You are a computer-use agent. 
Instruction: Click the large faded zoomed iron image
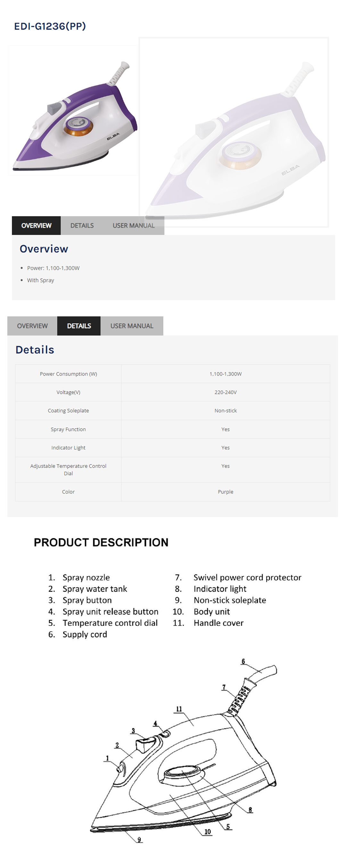coord(234,132)
